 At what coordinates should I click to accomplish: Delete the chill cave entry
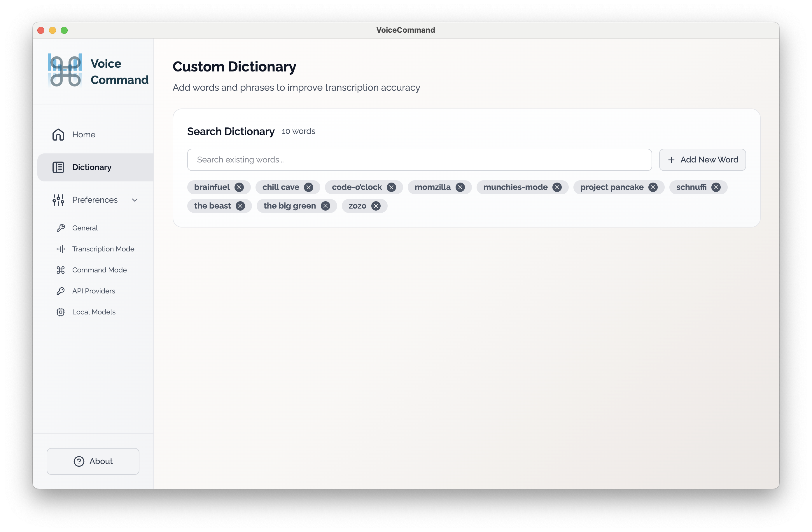(x=308, y=187)
